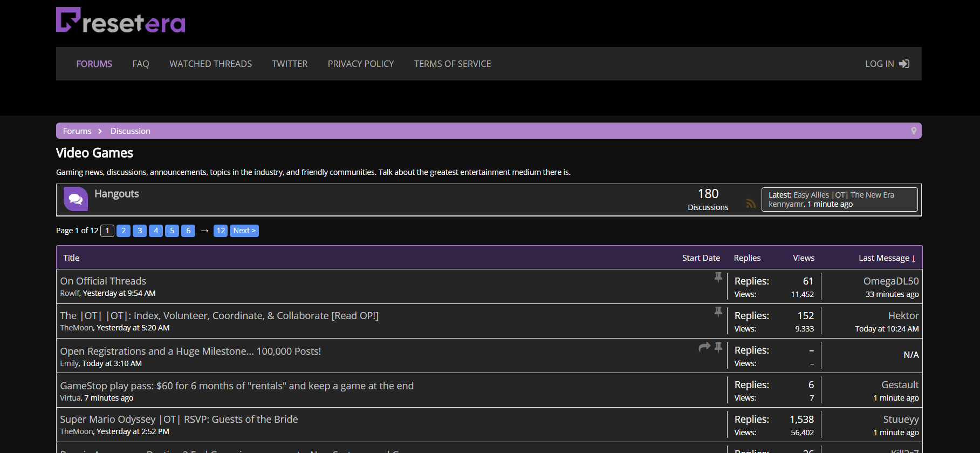Click last poster OmegaDL50
The image size is (980, 453).
click(891, 281)
